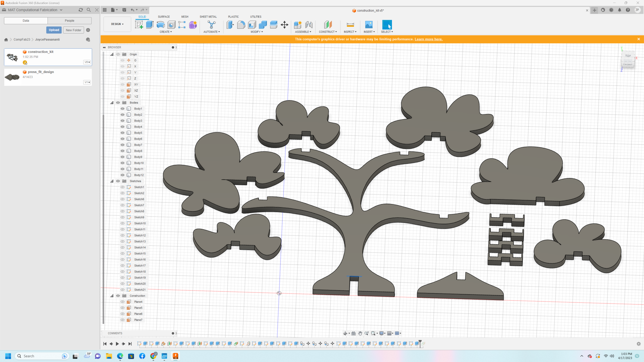Open the Learn more here link

pos(429,39)
